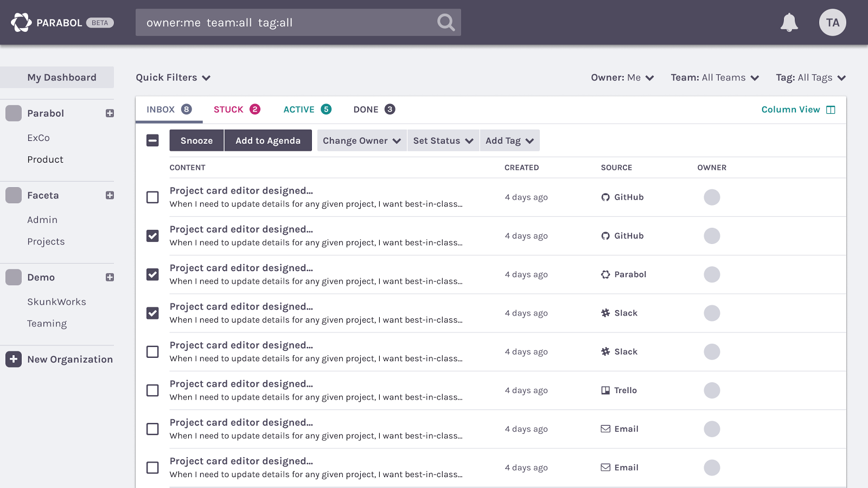
Task: Open the Team: All Teams dropdown
Action: coord(714,78)
